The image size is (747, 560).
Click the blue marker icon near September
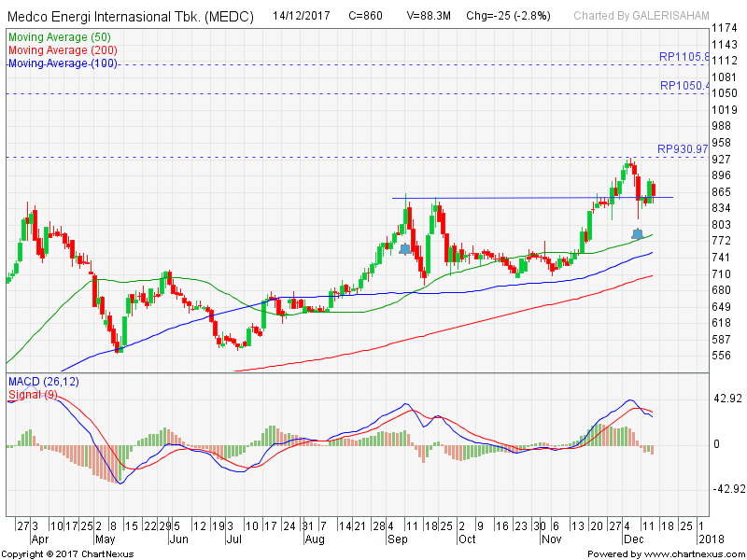click(404, 248)
